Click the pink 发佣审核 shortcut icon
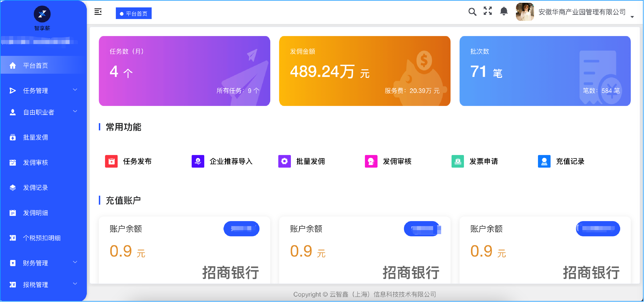The width and height of the screenshot is (644, 302). pos(371,161)
